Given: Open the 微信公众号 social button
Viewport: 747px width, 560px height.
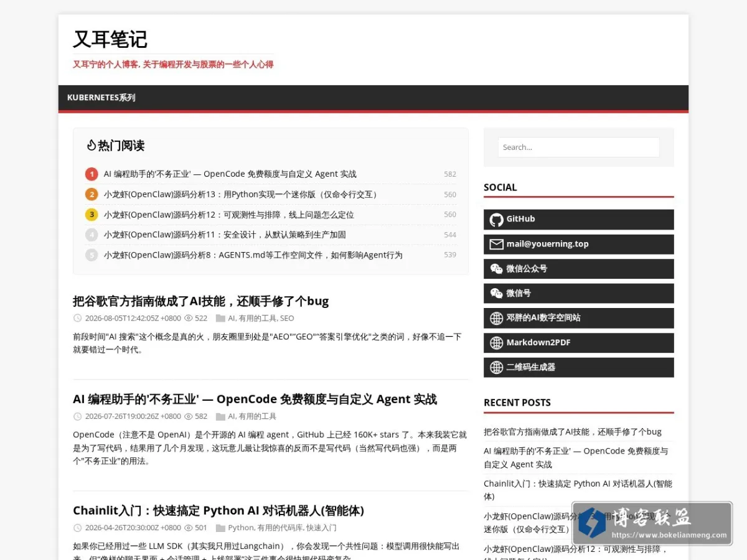Looking at the screenshot, I should [578, 269].
